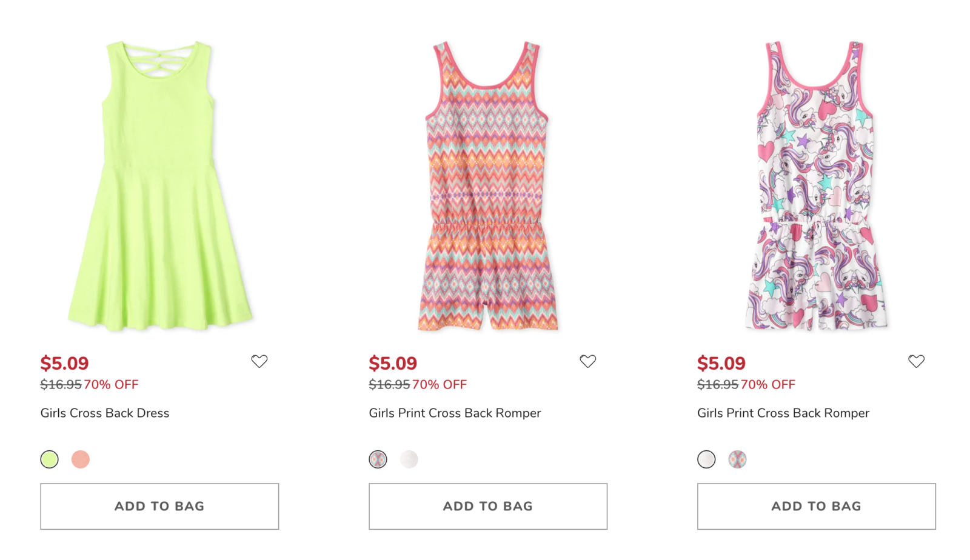Open the lime green dress product image

click(x=159, y=186)
